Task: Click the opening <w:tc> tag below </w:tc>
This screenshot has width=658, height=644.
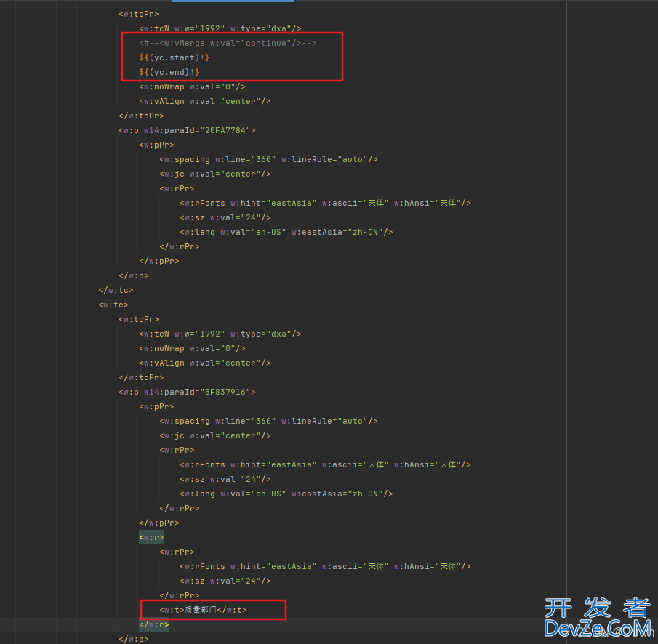Action: [113, 305]
